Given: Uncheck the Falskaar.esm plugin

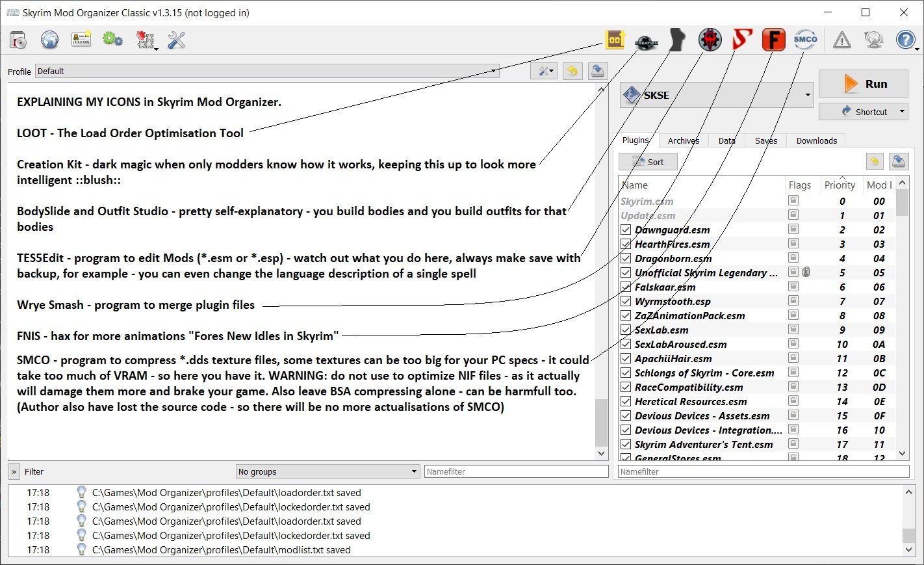Looking at the screenshot, I should click(626, 287).
